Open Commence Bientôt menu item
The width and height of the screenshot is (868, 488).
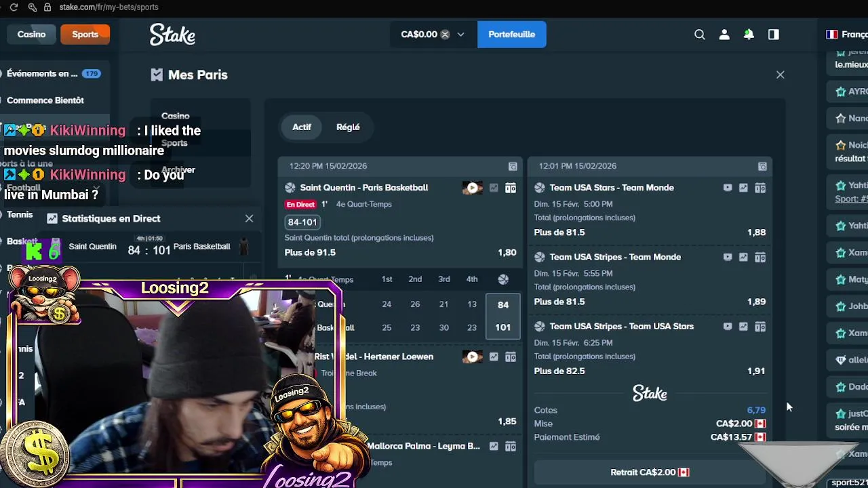[x=45, y=100]
